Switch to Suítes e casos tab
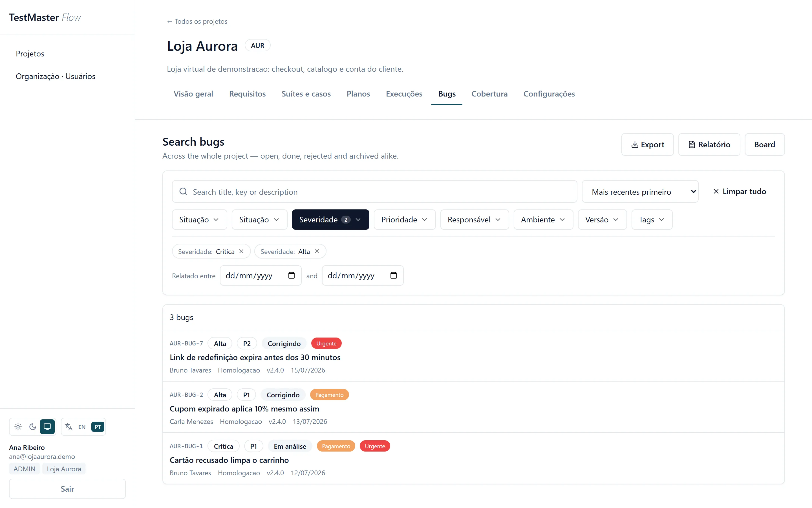This screenshot has width=812, height=508. [x=306, y=94]
